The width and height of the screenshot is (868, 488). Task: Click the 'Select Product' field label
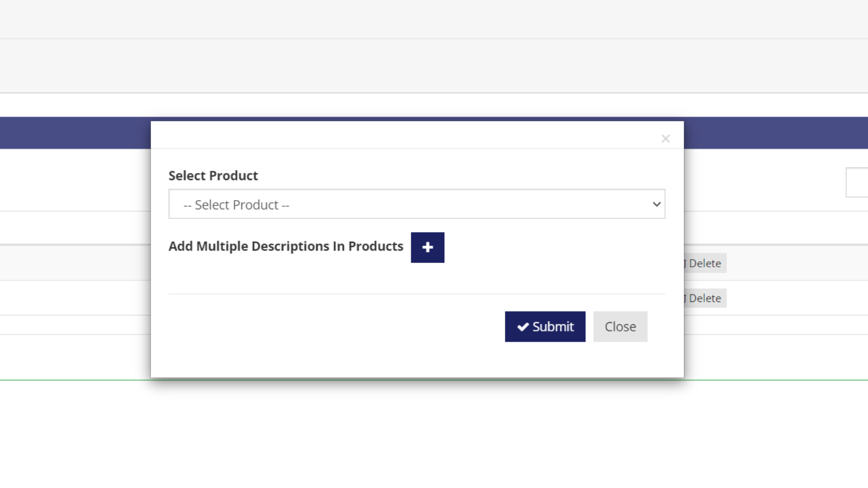tap(213, 175)
